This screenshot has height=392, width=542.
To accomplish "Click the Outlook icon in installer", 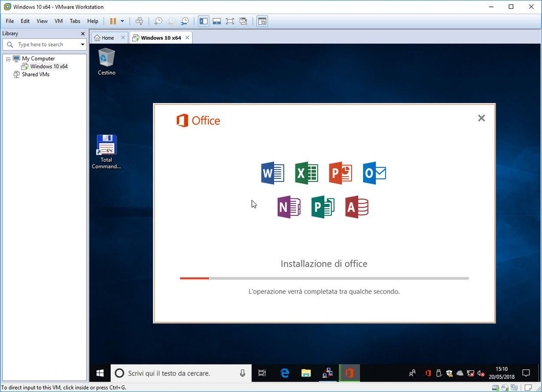I will [374, 173].
